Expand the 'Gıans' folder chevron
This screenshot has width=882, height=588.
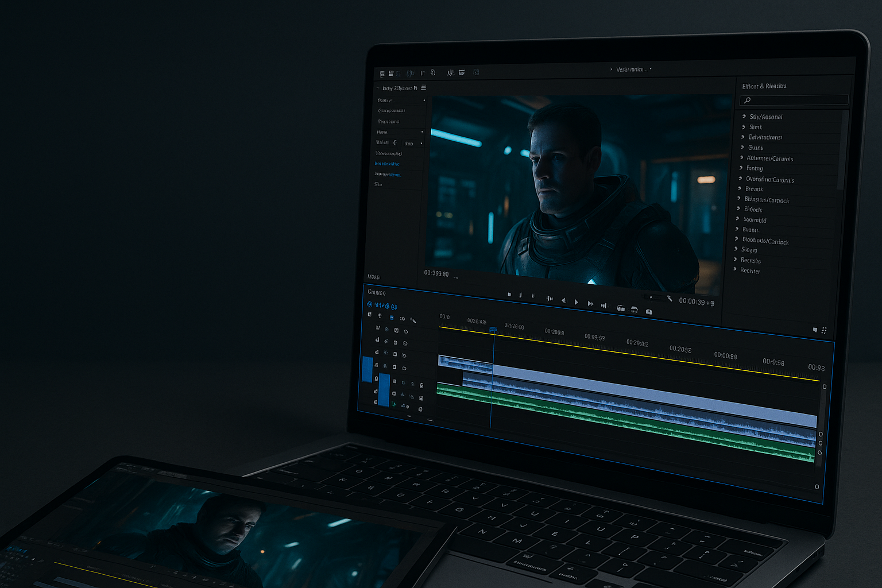pos(742,148)
